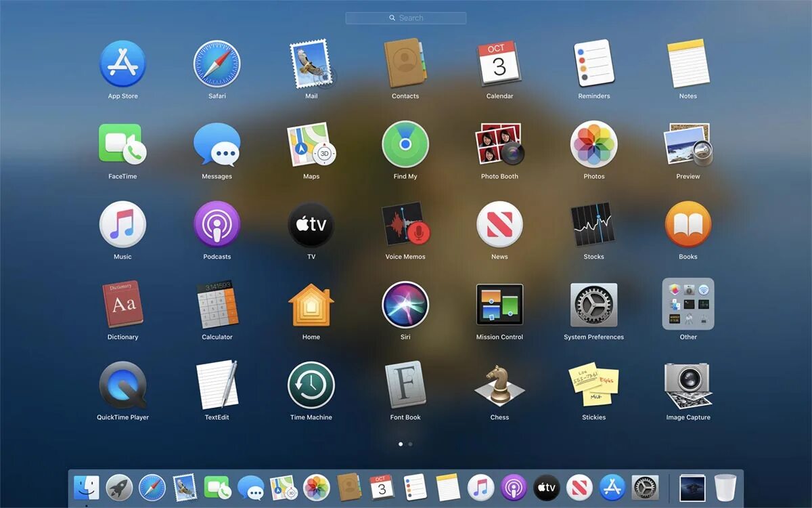Open the Other folder
812x508 pixels.
tap(688, 303)
